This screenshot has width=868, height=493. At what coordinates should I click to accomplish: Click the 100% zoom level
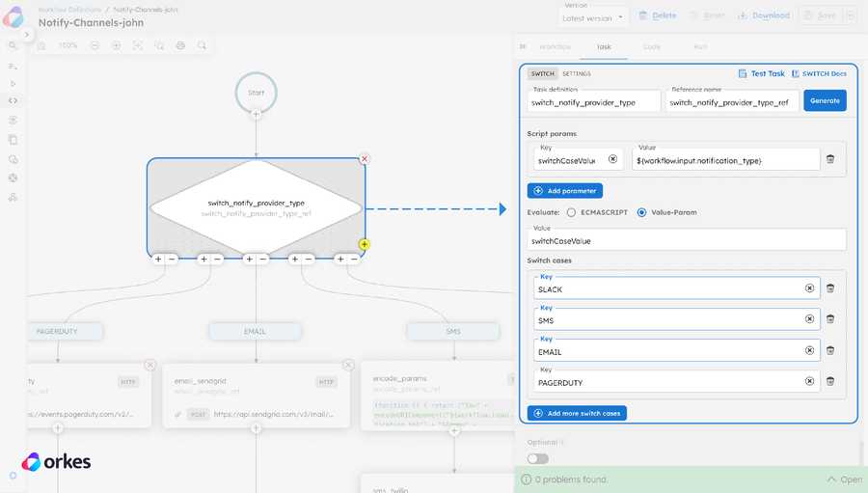68,45
